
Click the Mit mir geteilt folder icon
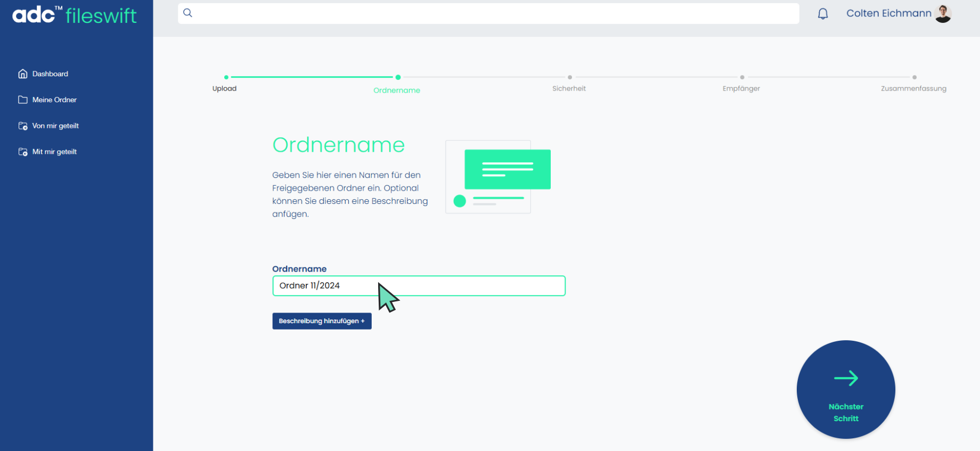point(23,152)
